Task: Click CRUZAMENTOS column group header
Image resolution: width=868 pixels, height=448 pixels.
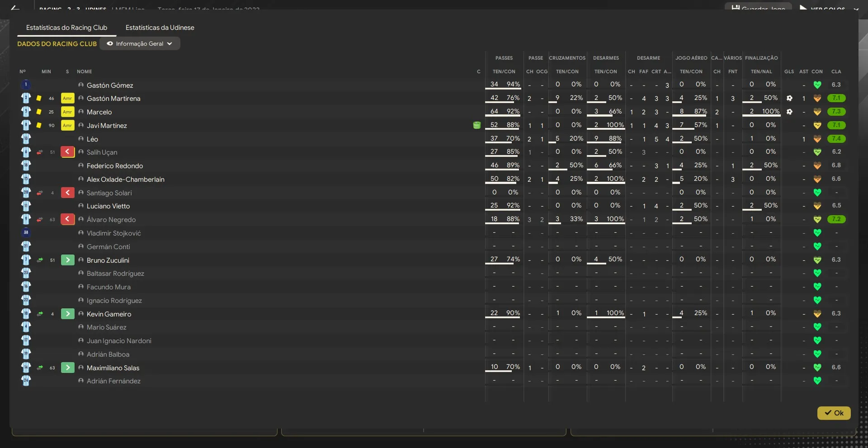Action: click(567, 58)
